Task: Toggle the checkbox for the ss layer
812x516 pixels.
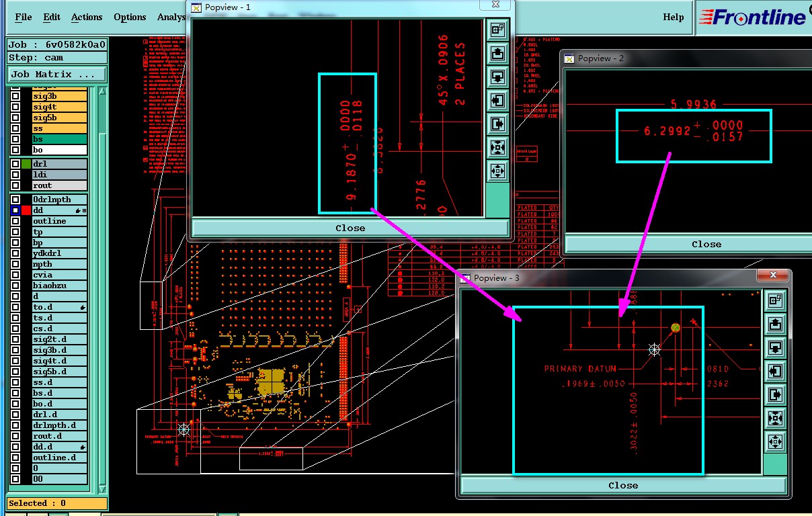Action: pyautogui.click(x=15, y=128)
